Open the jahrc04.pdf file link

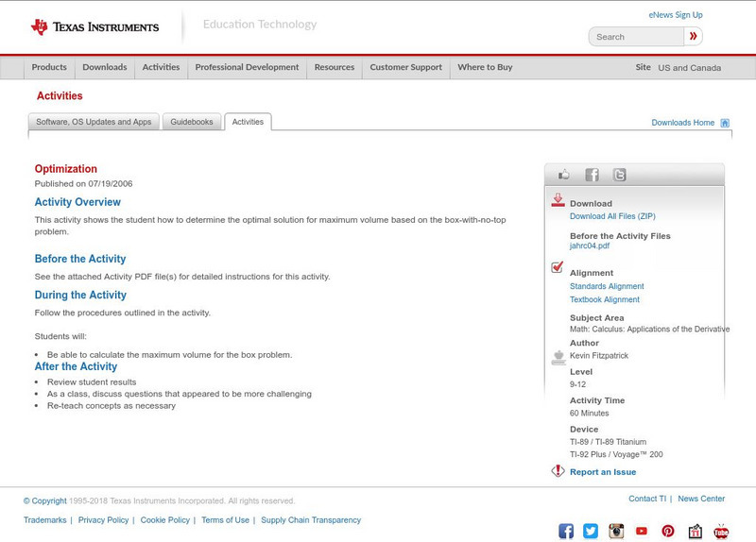click(x=589, y=246)
